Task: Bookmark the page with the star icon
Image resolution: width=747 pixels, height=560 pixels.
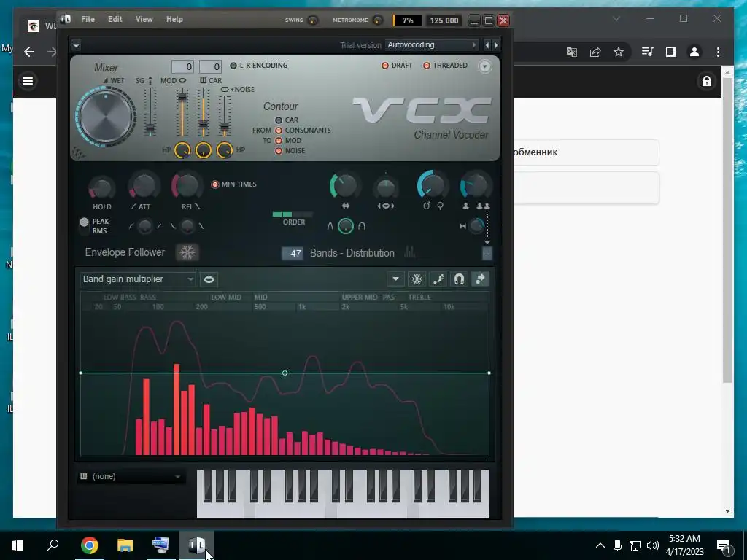Action: click(618, 52)
